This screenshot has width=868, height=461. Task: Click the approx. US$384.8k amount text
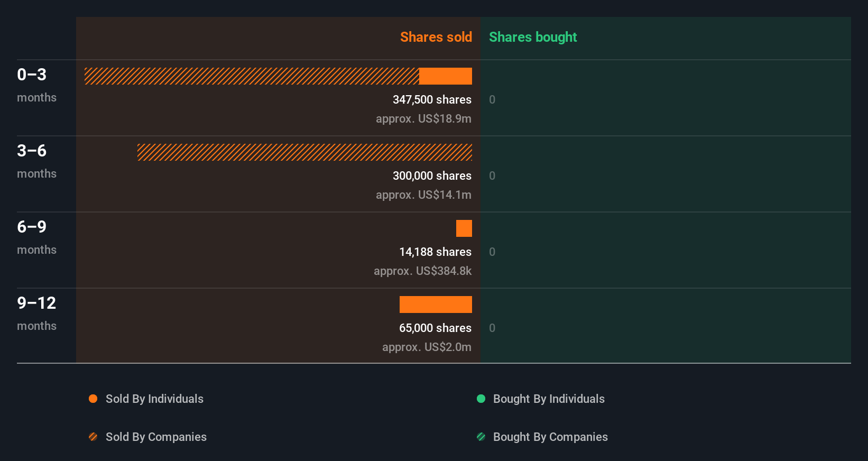pos(422,271)
